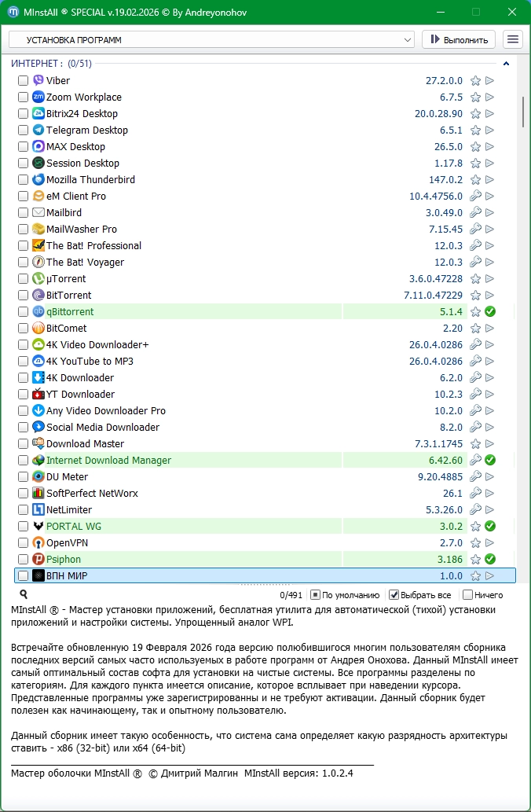Click the 0/491 selection counter
Image resolution: width=531 pixels, height=812 pixels.
[291, 595]
